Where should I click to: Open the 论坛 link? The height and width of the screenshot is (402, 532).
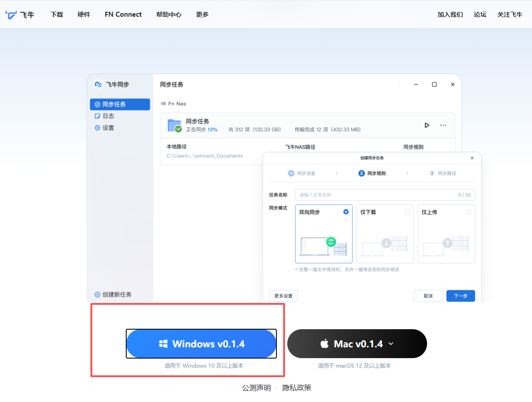pyautogui.click(x=480, y=14)
